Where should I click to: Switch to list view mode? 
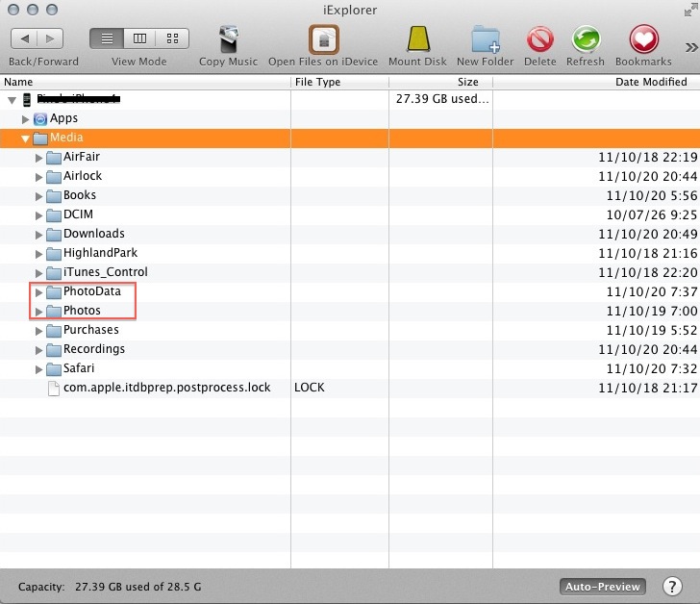[107, 38]
